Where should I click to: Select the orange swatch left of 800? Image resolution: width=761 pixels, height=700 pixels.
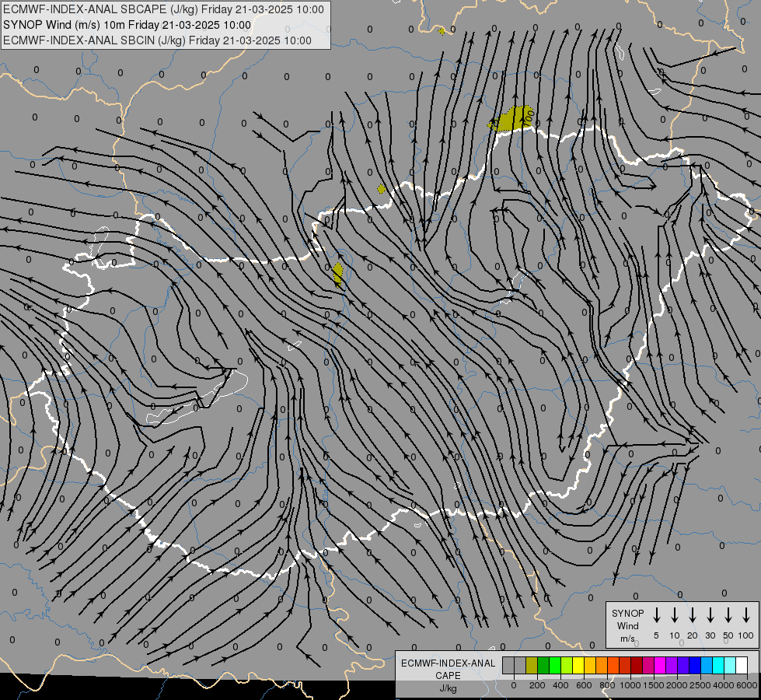pyautogui.click(x=602, y=665)
